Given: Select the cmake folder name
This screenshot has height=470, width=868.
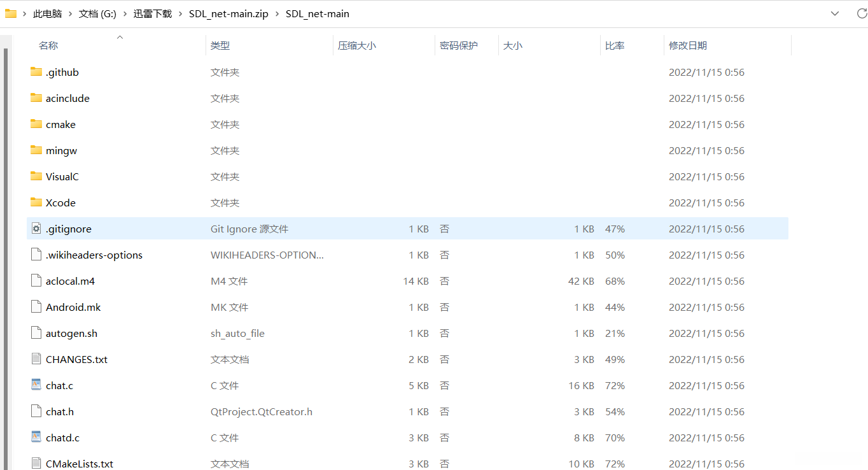Looking at the screenshot, I should pos(60,124).
